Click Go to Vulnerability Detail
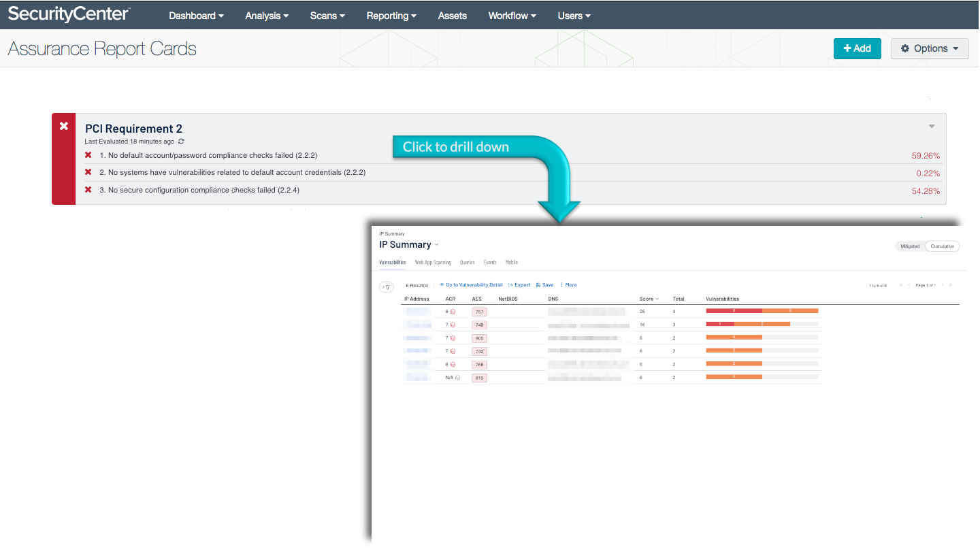 [x=471, y=285]
